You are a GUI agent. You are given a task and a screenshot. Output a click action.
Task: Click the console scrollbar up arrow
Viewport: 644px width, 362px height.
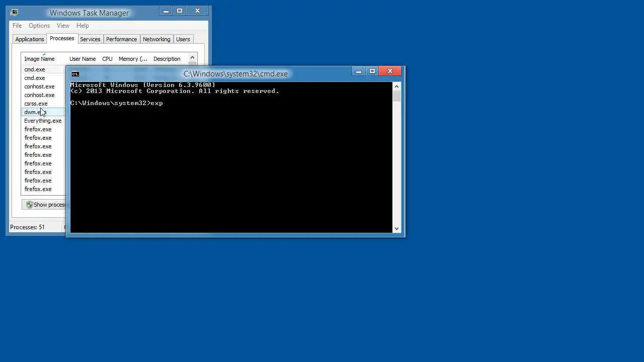[396, 86]
